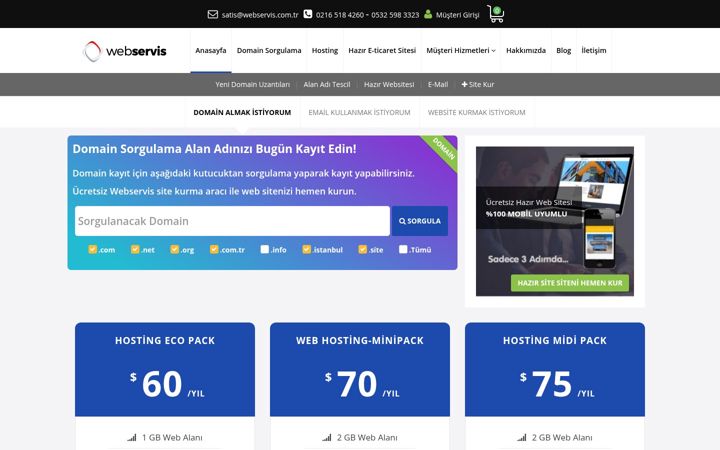The image size is (720, 450).
Task: Open the İletişim page
Action: pyautogui.click(x=594, y=51)
